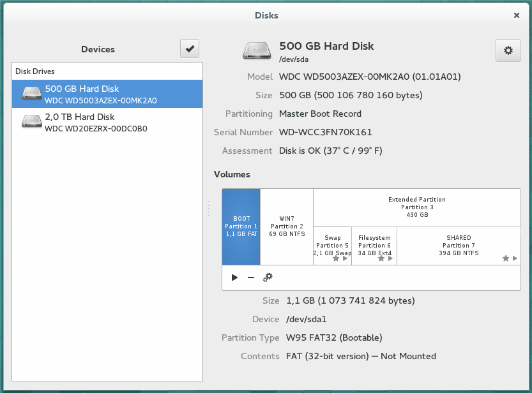532x393 pixels.
Task: Click the 2,0 TB drive icon in list
Action: click(31, 121)
